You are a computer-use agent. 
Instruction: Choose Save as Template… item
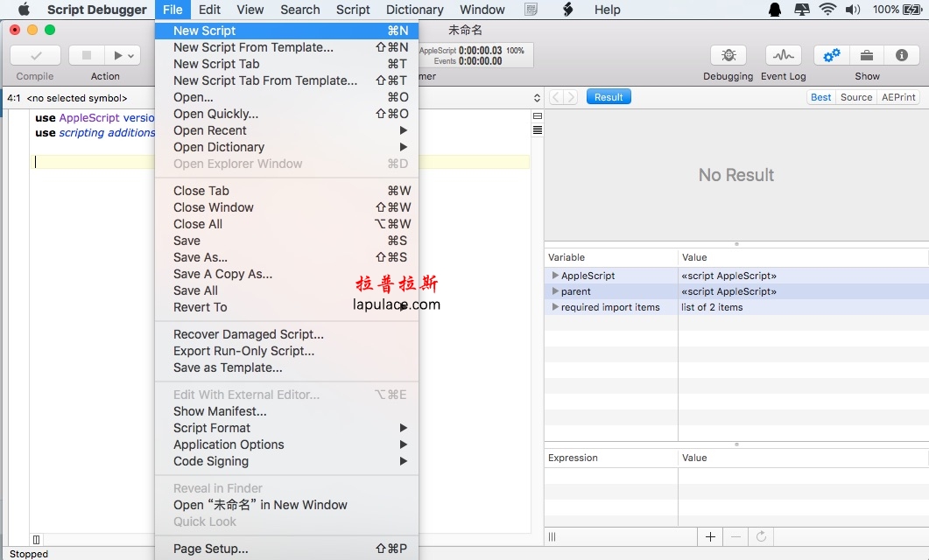(287, 367)
